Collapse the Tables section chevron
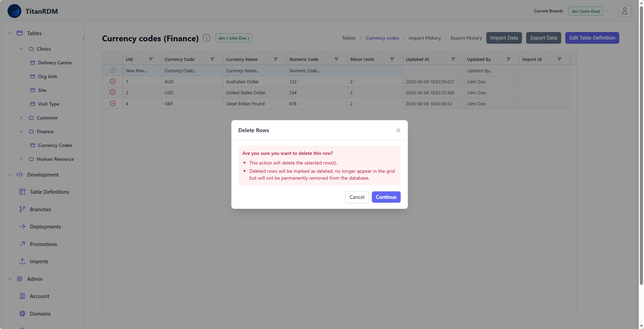The height and width of the screenshot is (329, 644). [10, 33]
